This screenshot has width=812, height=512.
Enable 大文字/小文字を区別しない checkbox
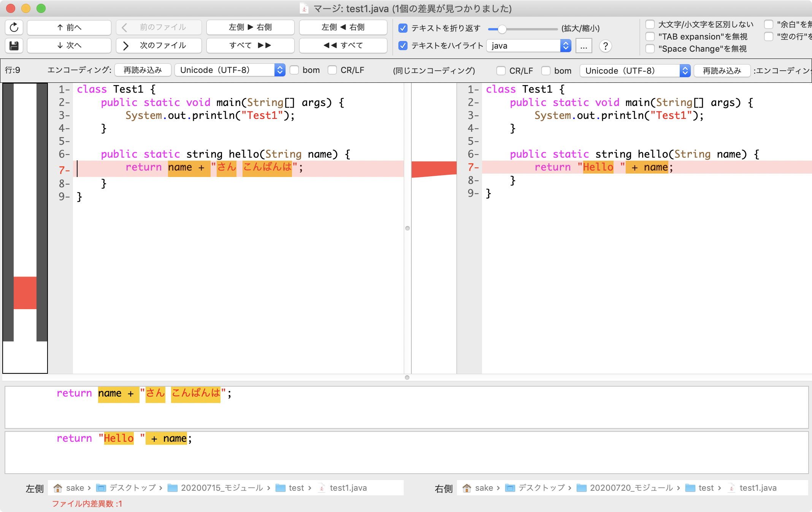click(x=650, y=24)
